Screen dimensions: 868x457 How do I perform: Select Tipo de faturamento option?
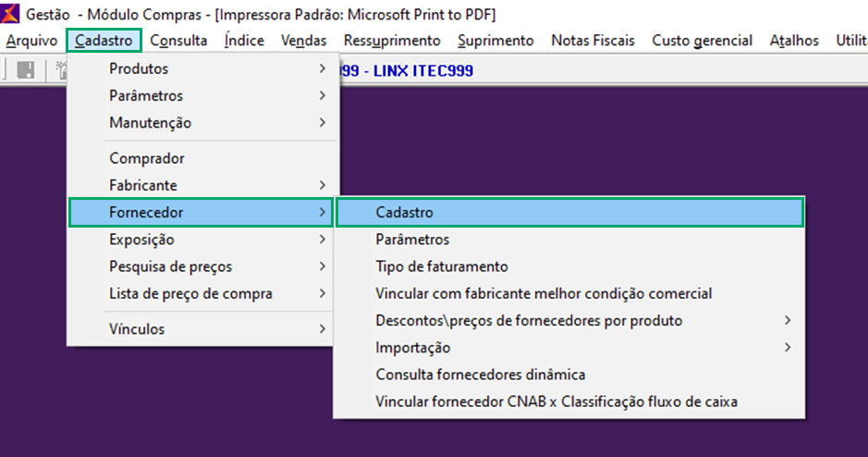442,266
